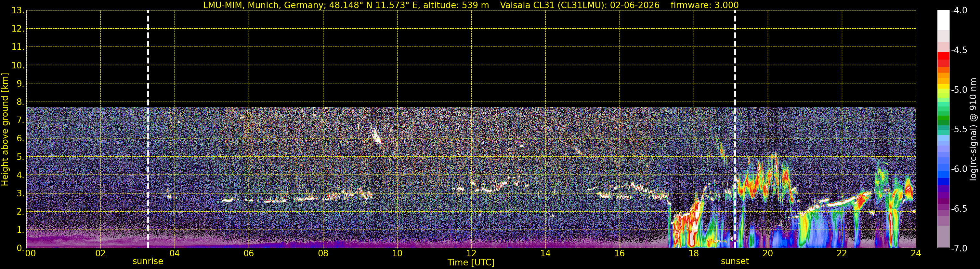Click the 'Height above ground [km]' axis label

[5, 130]
